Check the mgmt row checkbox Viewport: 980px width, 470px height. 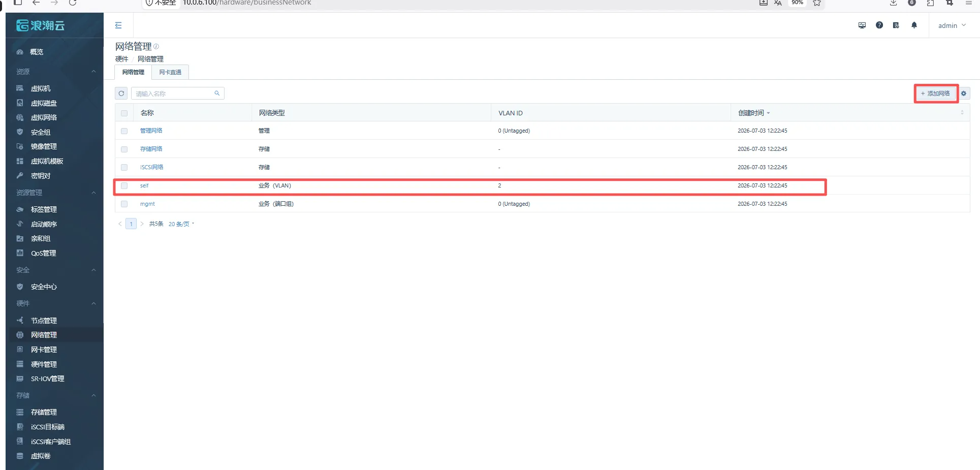(124, 204)
